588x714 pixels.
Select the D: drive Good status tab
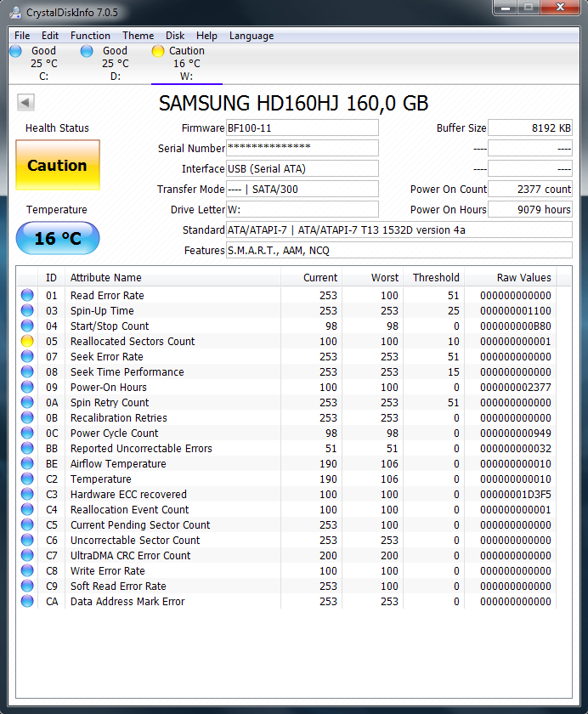[x=116, y=63]
